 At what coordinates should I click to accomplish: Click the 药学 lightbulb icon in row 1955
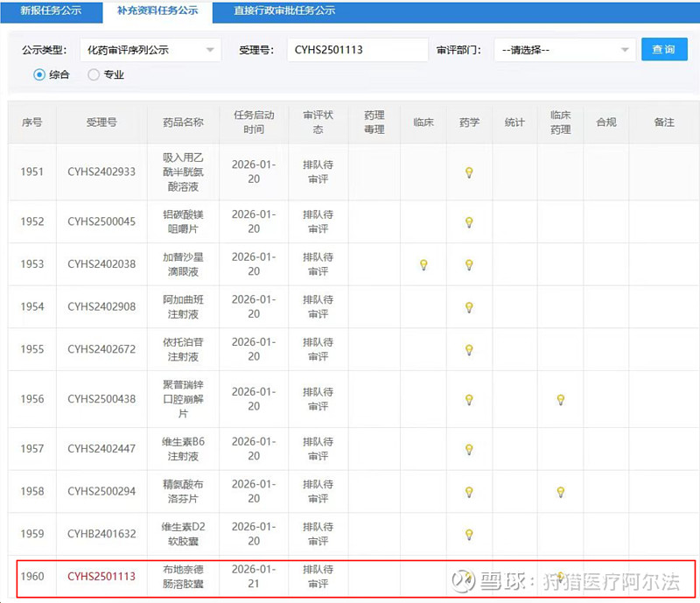(x=469, y=350)
